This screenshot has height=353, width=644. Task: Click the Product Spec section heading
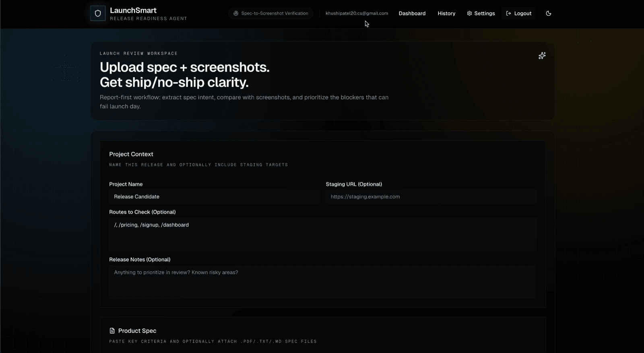coord(137,331)
